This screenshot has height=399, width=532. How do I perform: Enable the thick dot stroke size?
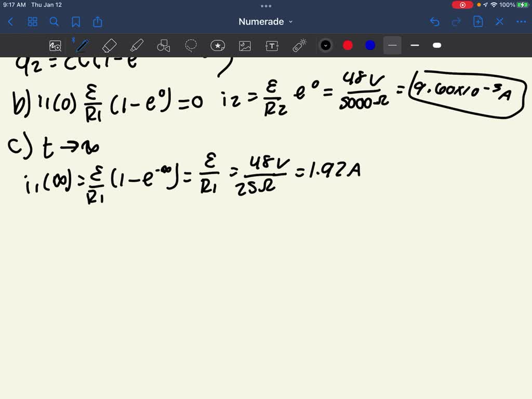coord(436,46)
